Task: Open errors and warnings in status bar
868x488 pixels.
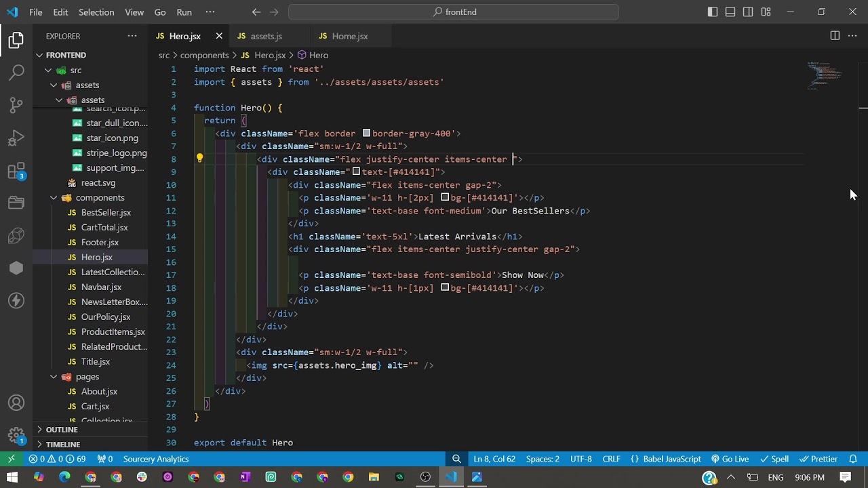Action: pos(57,459)
